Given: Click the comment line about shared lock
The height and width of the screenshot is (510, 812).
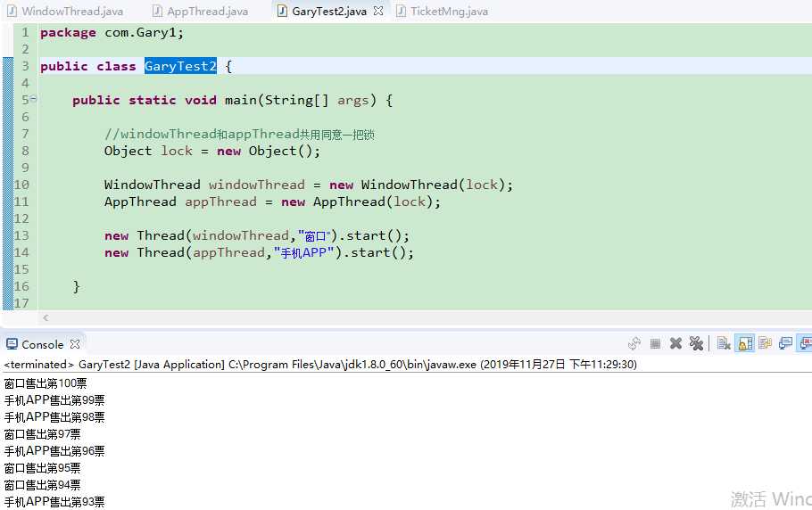Looking at the screenshot, I should pos(239,135).
